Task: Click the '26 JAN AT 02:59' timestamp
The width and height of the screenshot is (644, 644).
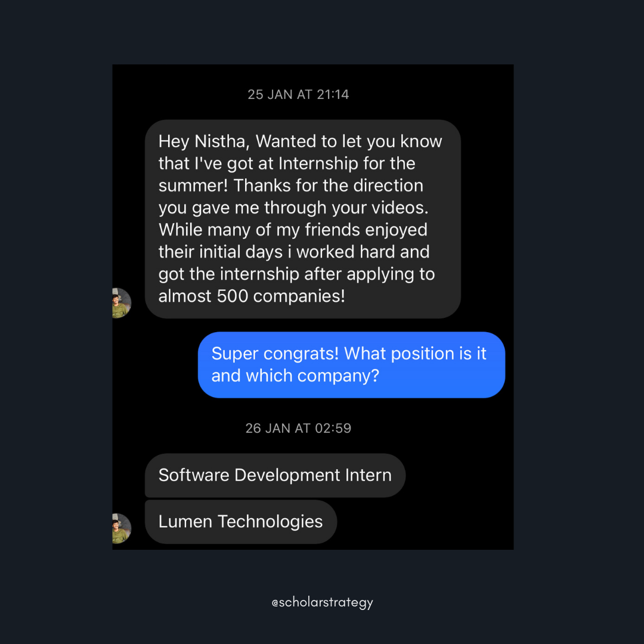Action: (298, 428)
